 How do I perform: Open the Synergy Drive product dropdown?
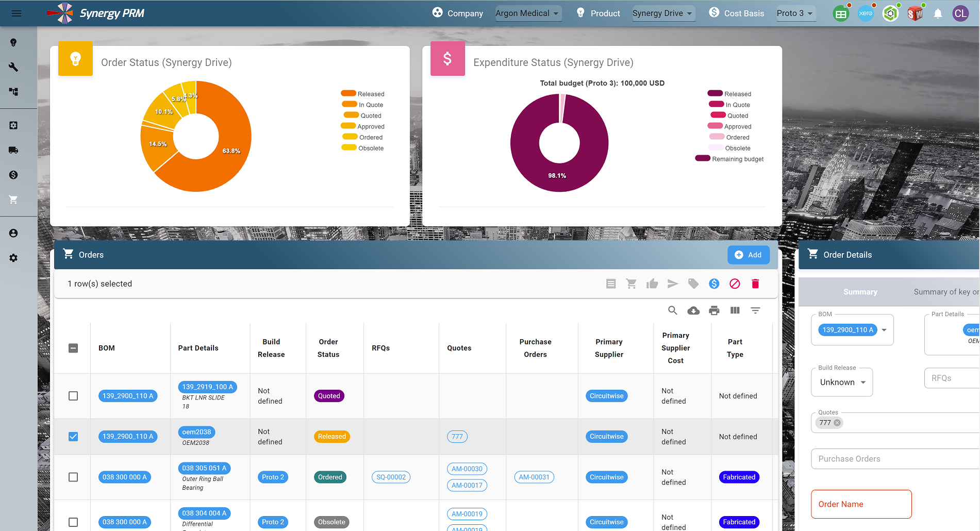point(663,13)
